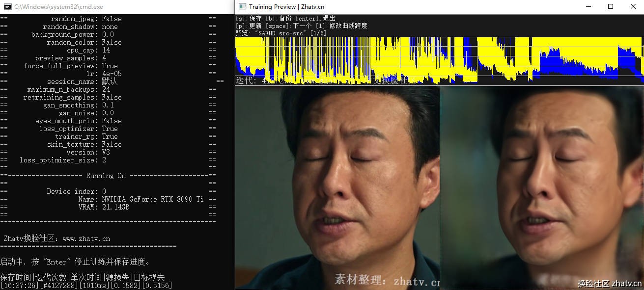This screenshot has width=644, height=290.
Task: Select the "loss_optimizer_size: 2" line in cmd
Action: pyautogui.click(x=62, y=160)
